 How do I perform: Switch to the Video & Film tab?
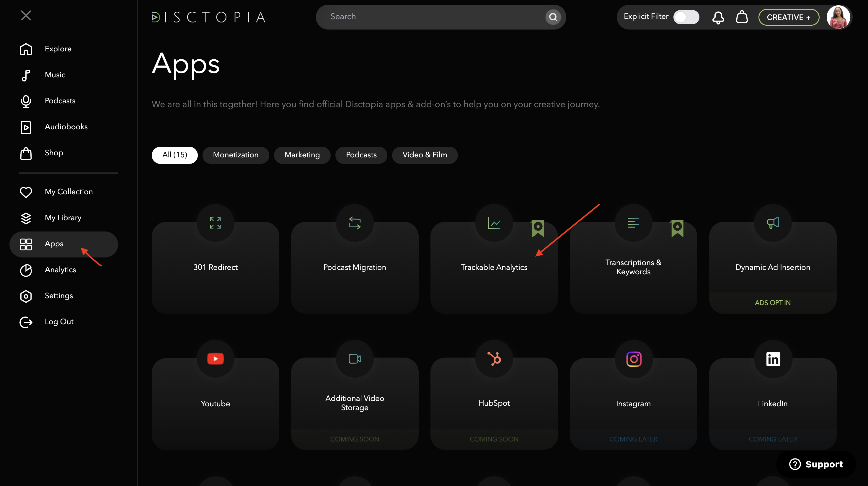425,155
